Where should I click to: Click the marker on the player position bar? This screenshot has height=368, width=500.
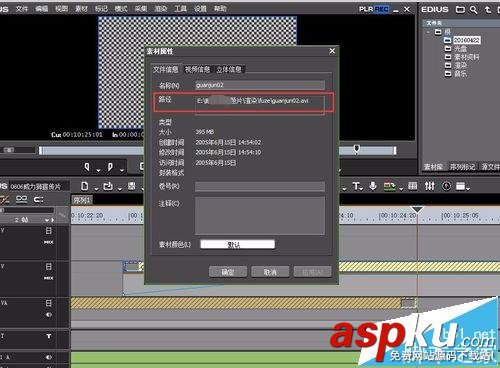[x=356, y=149]
